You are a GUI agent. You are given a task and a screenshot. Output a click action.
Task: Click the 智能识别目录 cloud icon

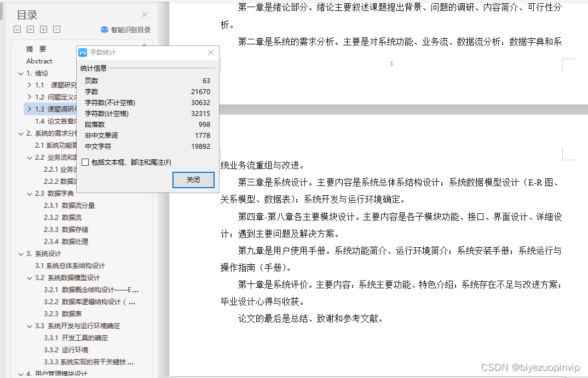105,30
